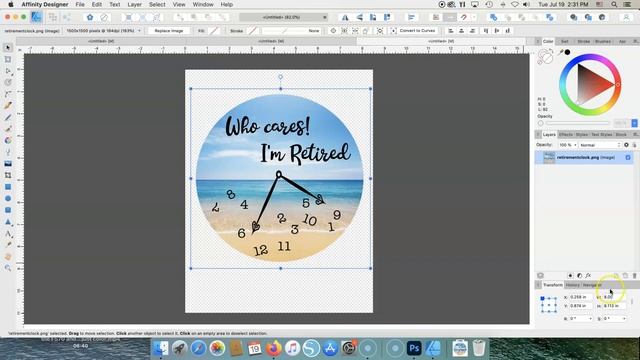Viewport: 640px width, 360px height.
Task: Open Firefox from the Dock
Action: point(273,348)
